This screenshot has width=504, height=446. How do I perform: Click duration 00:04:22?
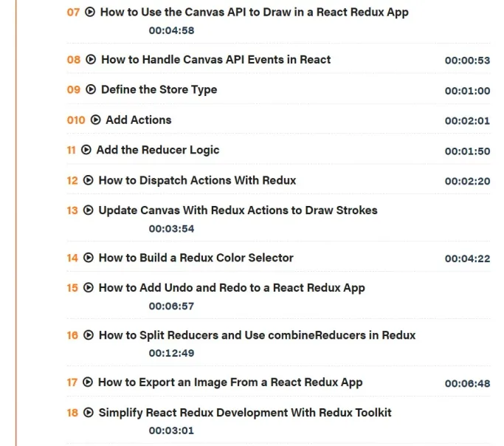click(467, 259)
